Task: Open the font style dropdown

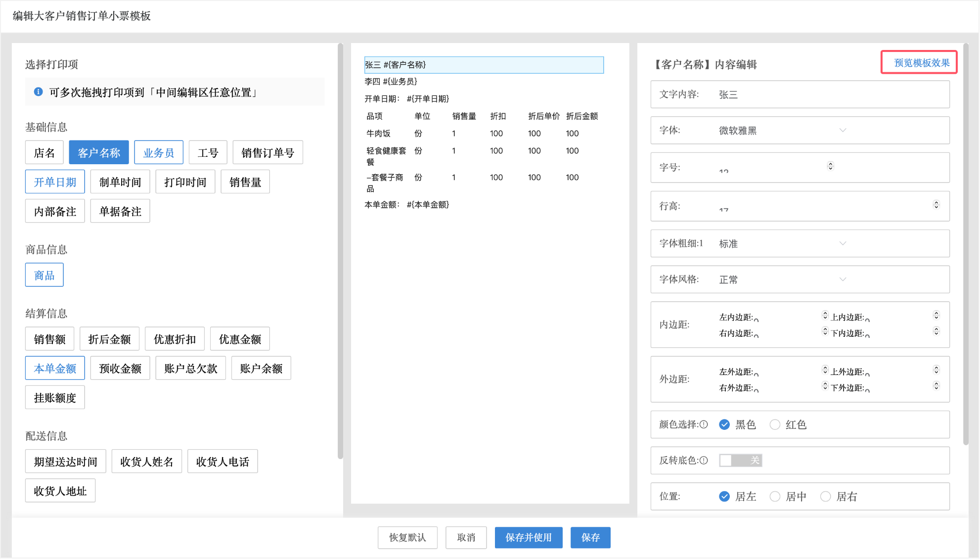Action: [782, 279]
